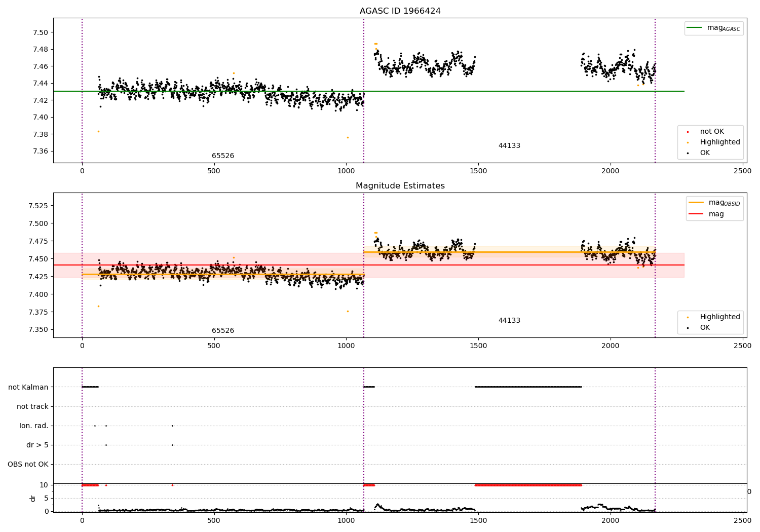Screen dimensions: 760x532
Task: Click the 'not track' row label
Action: coord(32,407)
